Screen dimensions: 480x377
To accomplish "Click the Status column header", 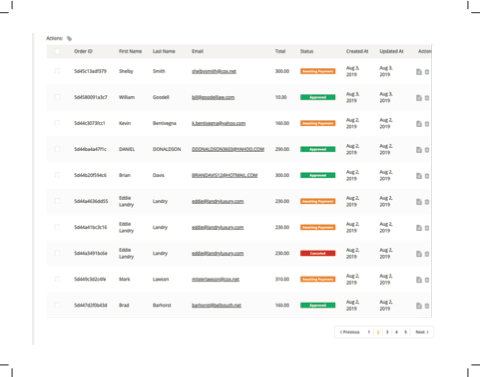I will tap(307, 51).
